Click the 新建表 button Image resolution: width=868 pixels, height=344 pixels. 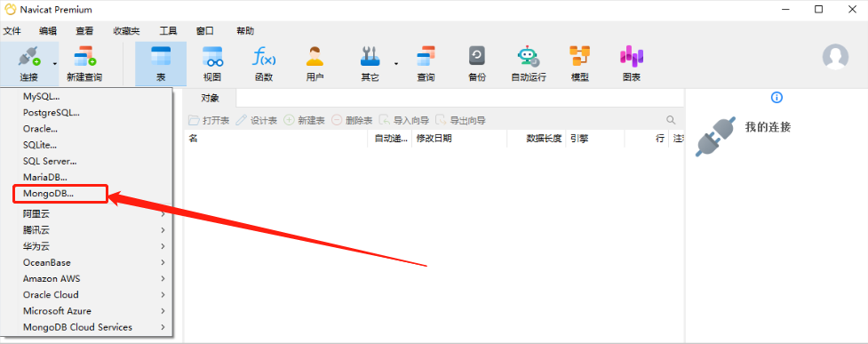click(x=305, y=120)
